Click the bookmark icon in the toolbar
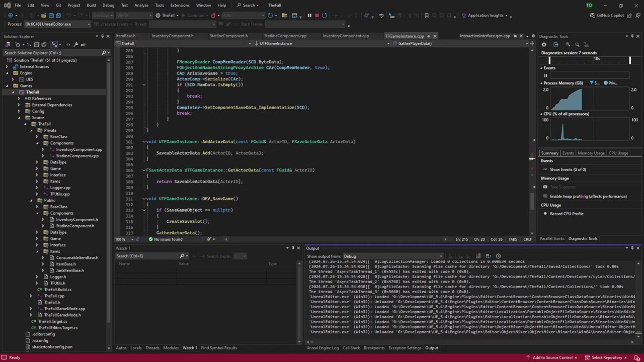The width and height of the screenshot is (644, 362). click(427, 16)
